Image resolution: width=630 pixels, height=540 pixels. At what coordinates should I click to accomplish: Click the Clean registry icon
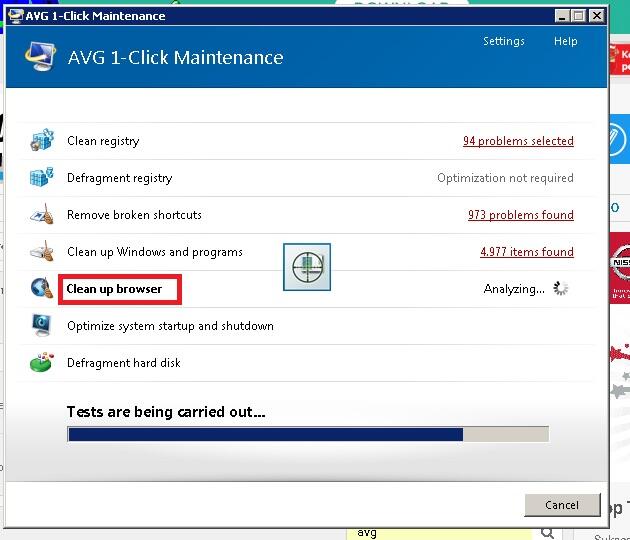[42, 140]
